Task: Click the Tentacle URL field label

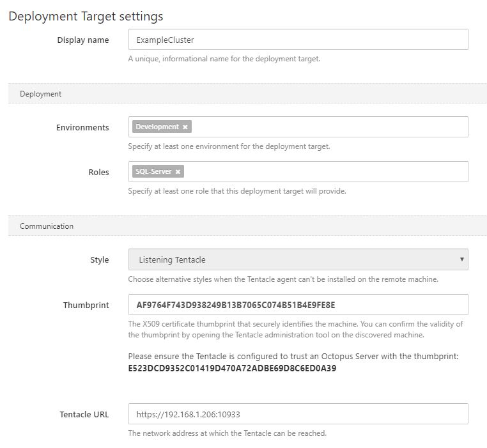Action: 84,414
